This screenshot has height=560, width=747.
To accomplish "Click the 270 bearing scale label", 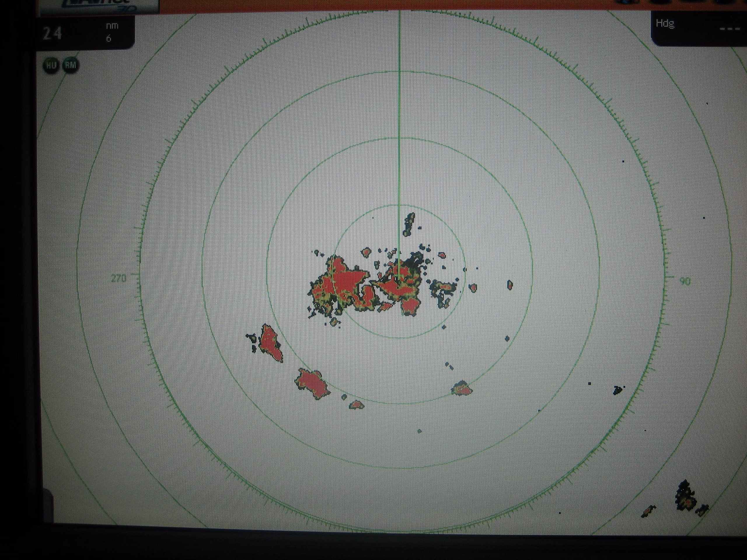I will click(x=118, y=279).
